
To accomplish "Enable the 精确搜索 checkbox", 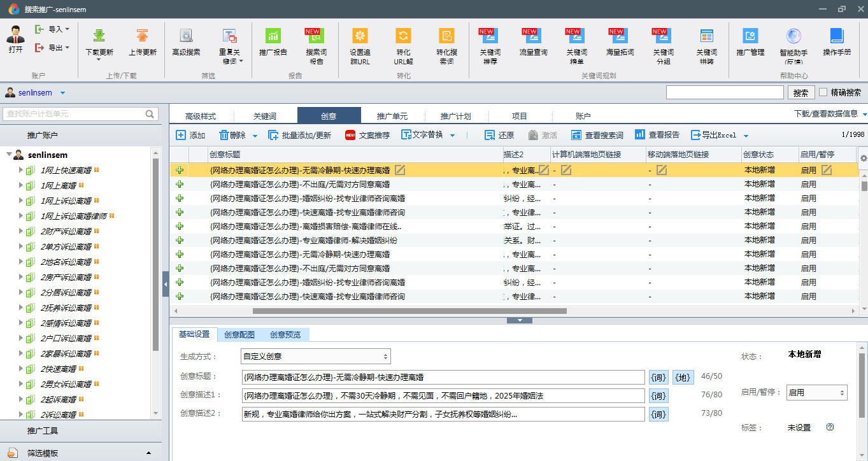I will [823, 92].
